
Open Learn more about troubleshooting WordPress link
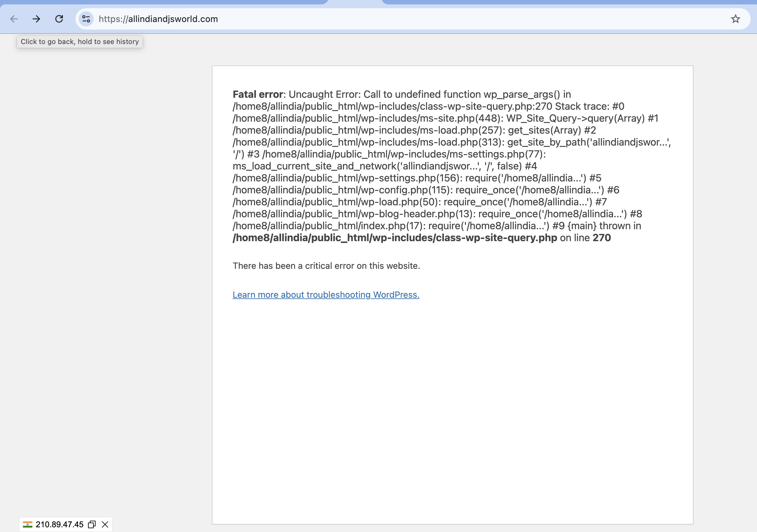point(326,295)
